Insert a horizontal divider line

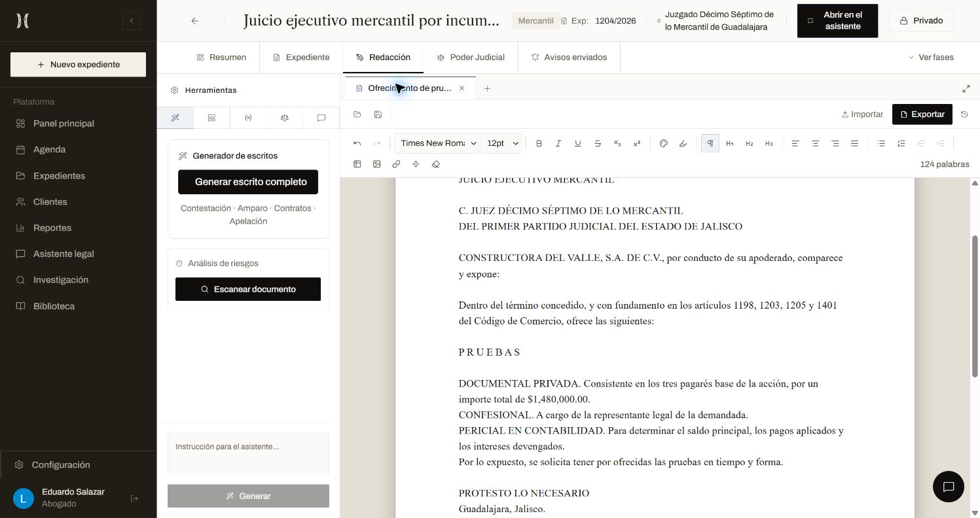[x=416, y=164]
